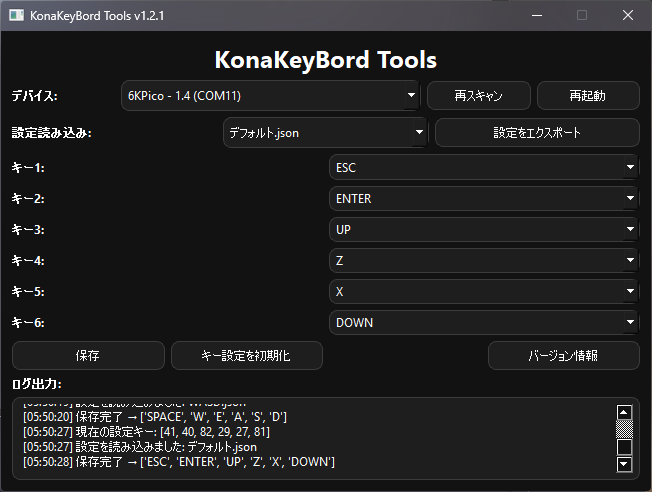Click the 保存 button
Screen dimensions: 652x492
pos(88,356)
